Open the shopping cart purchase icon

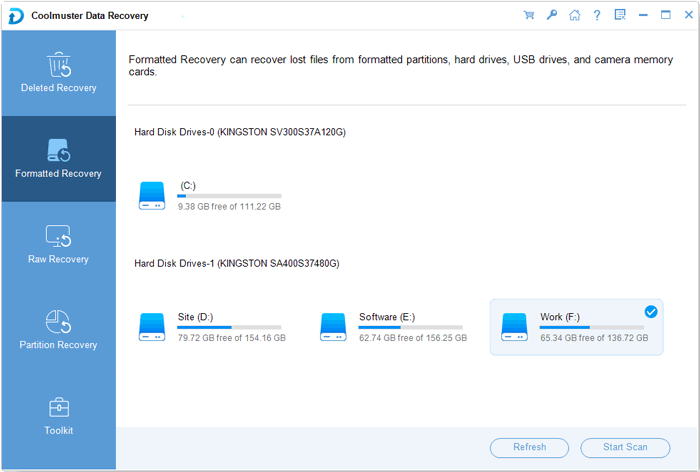pos(529,15)
